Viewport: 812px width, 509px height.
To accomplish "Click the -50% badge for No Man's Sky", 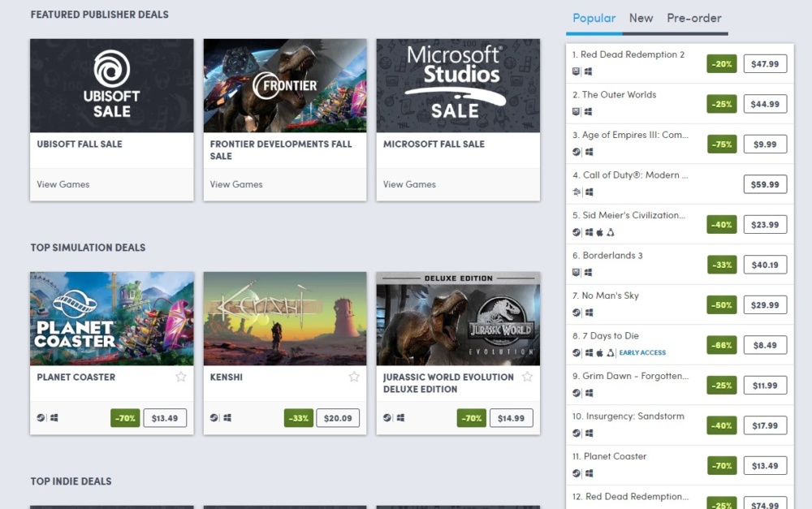I will (x=721, y=305).
